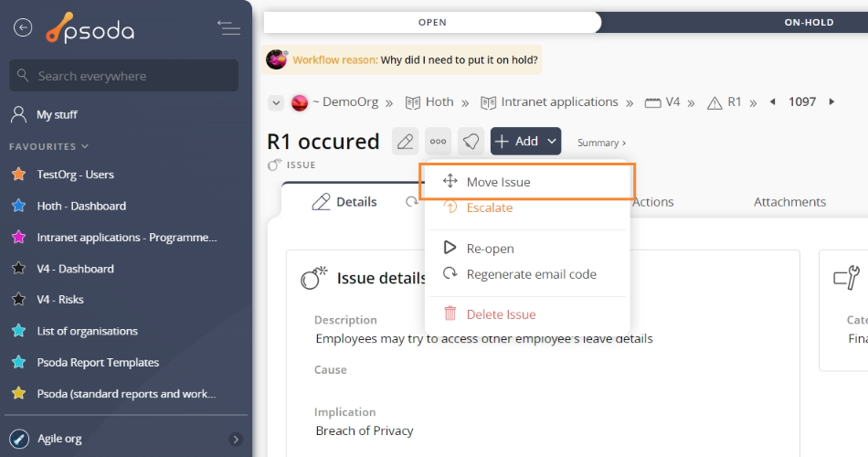The height and width of the screenshot is (457, 868).
Task: Open the TestOrg - Users favourite
Action: 75,175
